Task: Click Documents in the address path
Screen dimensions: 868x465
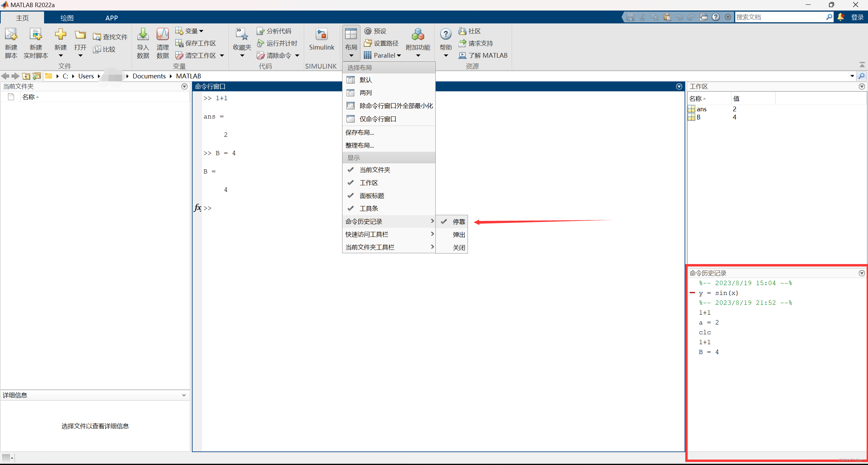Action: pyautogui.click(x=149, y=76)
